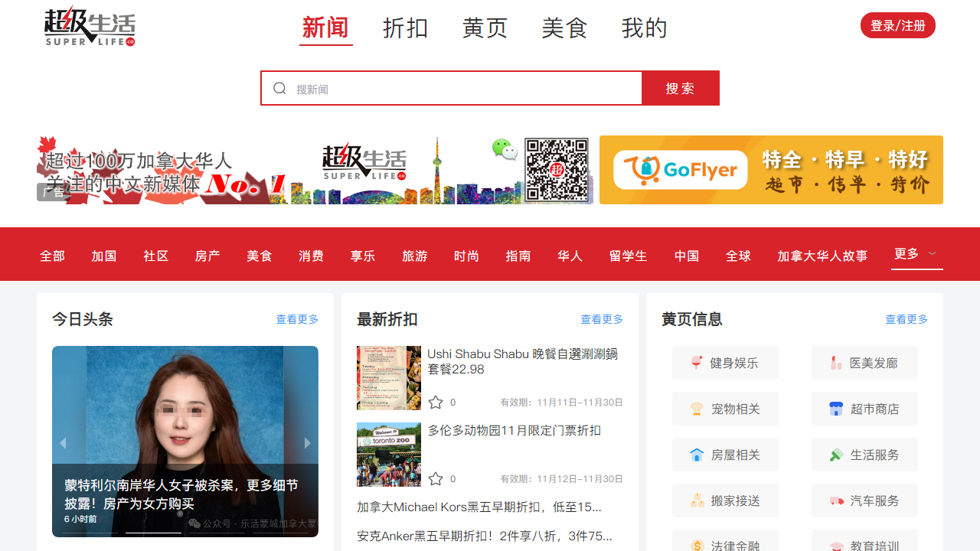Open the 宠物相关 category icon
The height and width of the screenshot is (551, 980).
696,409
